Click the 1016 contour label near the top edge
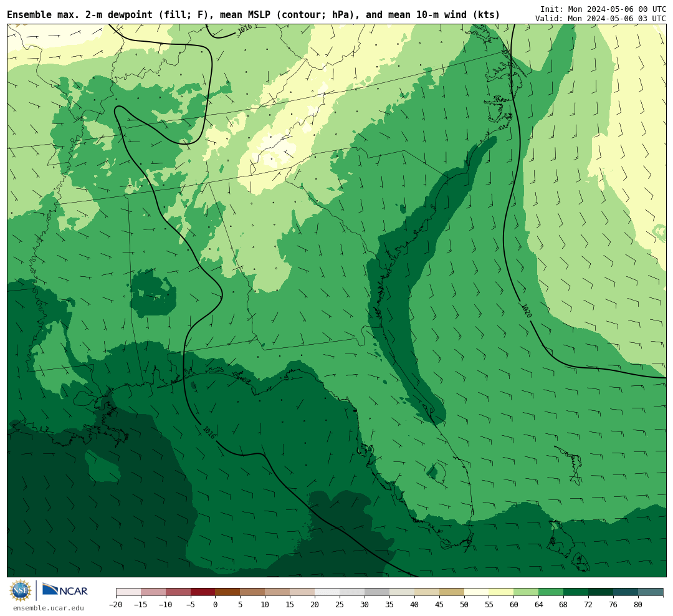Image resolution: width=673 pixels, height=616 pixels. 245,29
